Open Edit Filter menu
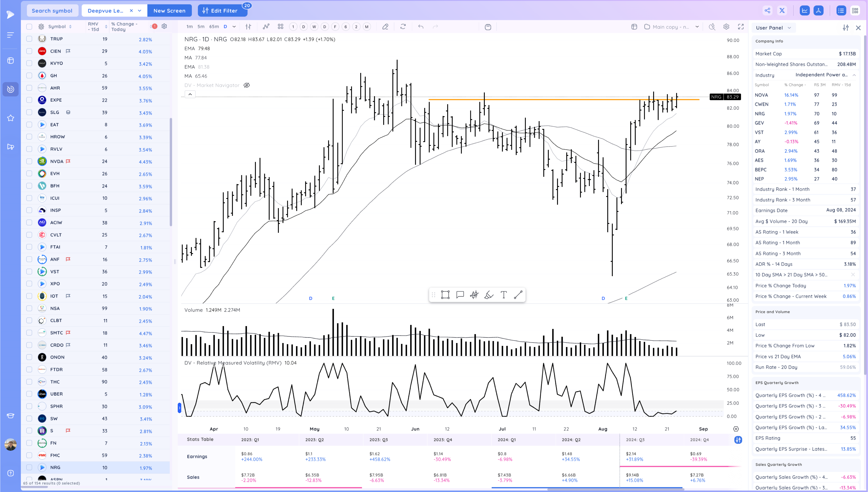868x492 pixels. (x=222, y=10)
